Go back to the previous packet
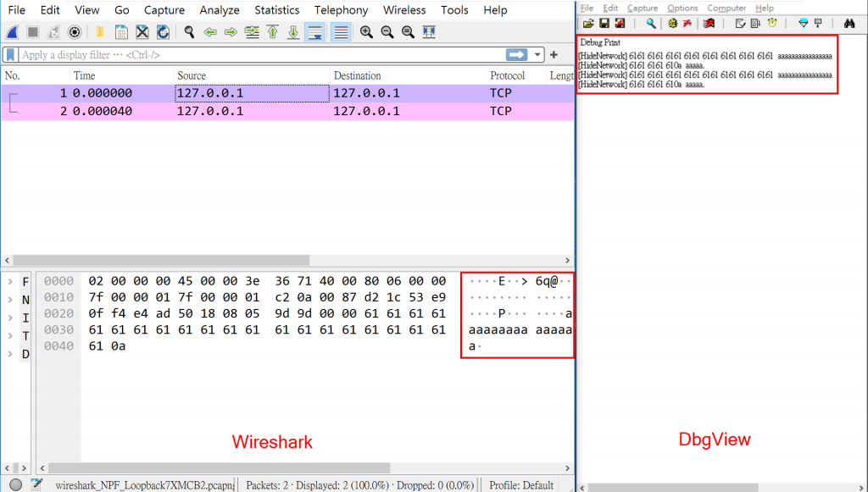This screenshot has height=492, width=868. pos(210,32)
